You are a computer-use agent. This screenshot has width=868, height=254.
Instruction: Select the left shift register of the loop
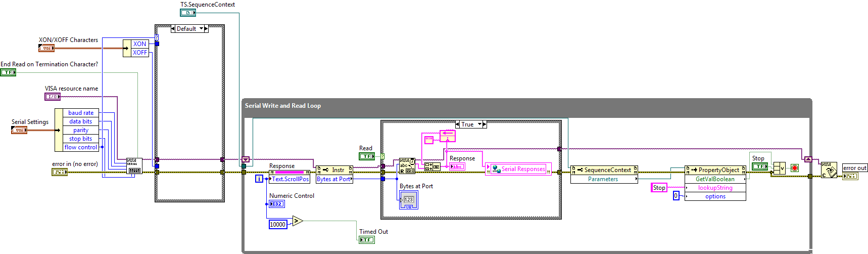coord(246,159)
